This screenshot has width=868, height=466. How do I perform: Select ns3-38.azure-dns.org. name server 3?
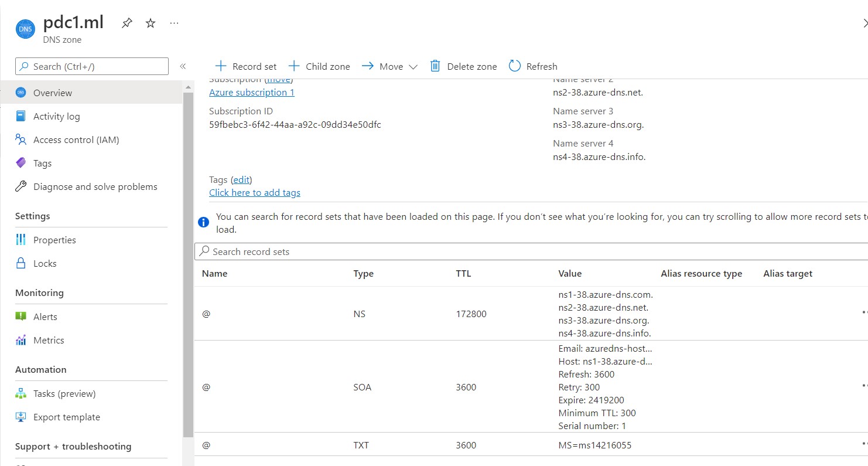click(598, 124)
